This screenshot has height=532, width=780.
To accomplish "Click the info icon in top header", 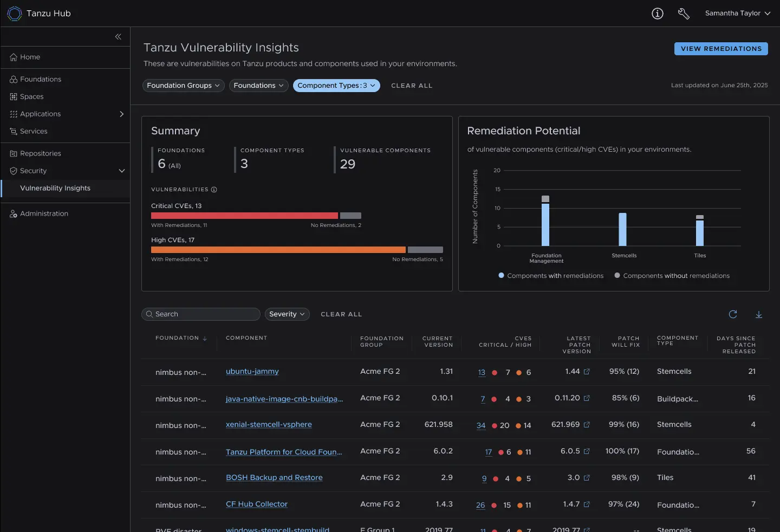I will point(657,14).
